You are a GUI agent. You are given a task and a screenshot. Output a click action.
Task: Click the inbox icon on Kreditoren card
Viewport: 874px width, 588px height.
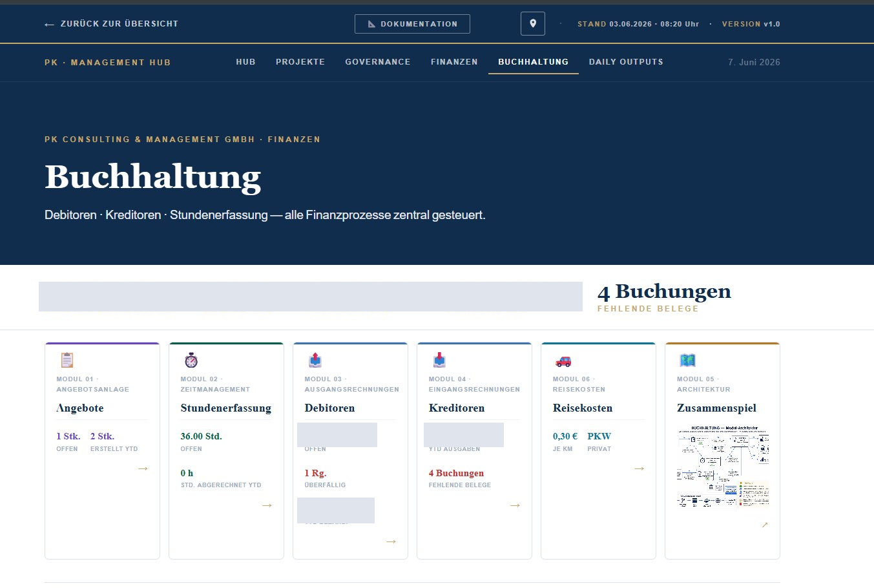(x=439, y=360)
